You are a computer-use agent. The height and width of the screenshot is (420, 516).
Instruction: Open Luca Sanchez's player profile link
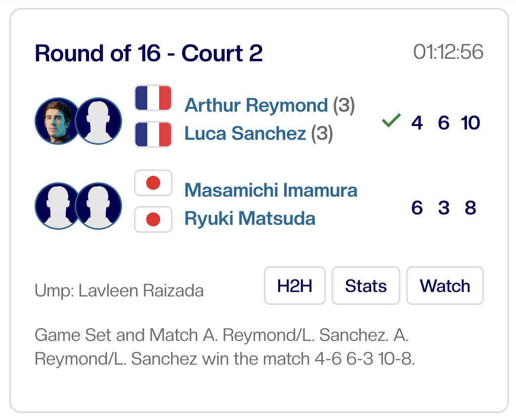pos(246,133)
